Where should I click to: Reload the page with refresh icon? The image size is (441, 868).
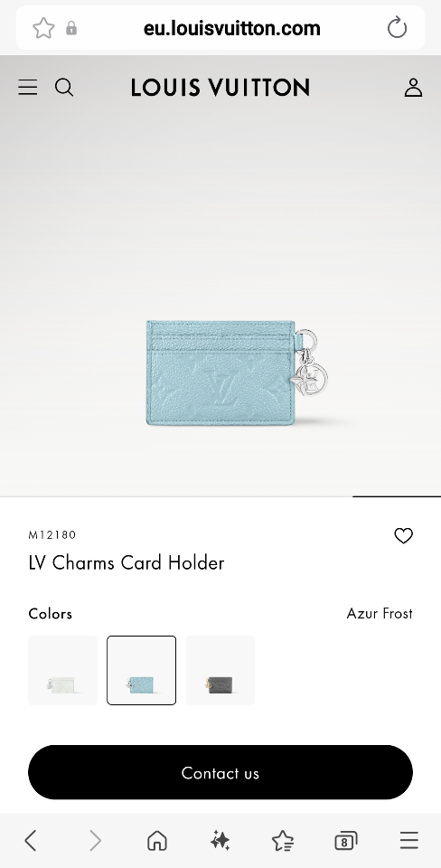point(397,28)
